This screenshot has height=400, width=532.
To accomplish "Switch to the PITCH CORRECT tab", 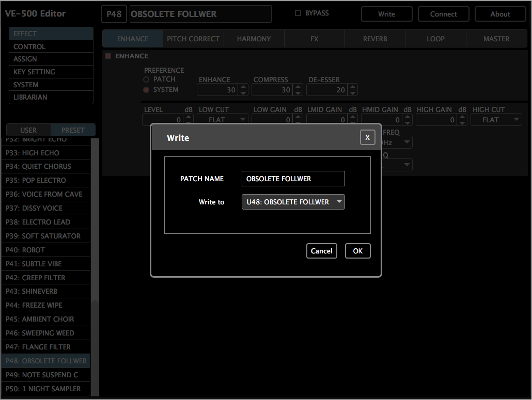I will 193,39.
